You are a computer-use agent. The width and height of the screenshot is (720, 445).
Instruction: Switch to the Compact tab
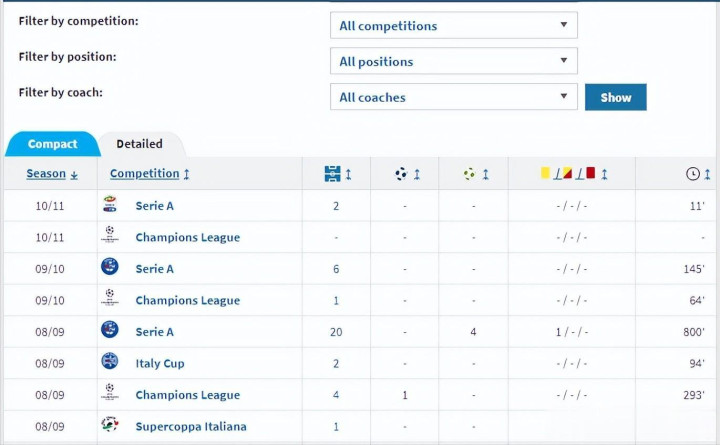point(52,144)
